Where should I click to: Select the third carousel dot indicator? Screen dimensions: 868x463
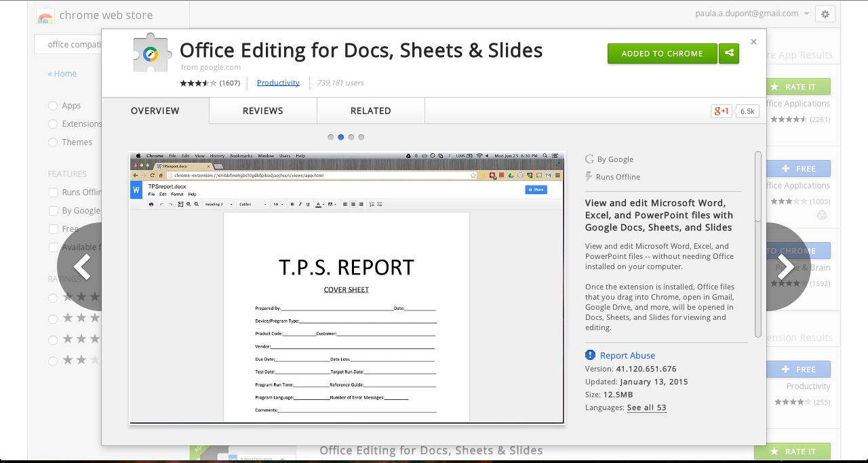[x=351, y=137]
